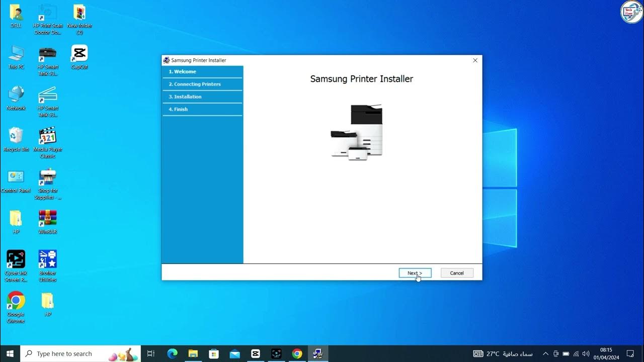
Task: Click the Type here to search box
Action: click(80, 354)
